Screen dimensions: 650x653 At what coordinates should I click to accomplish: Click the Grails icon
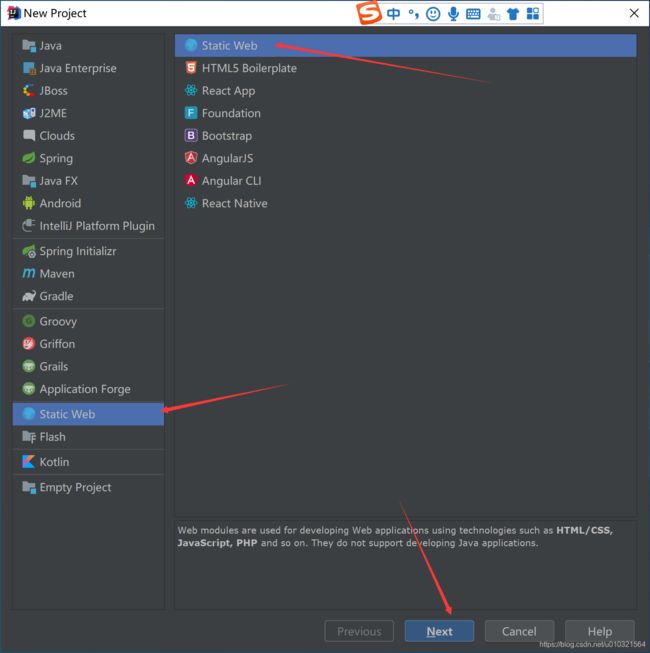click(29, 366)
